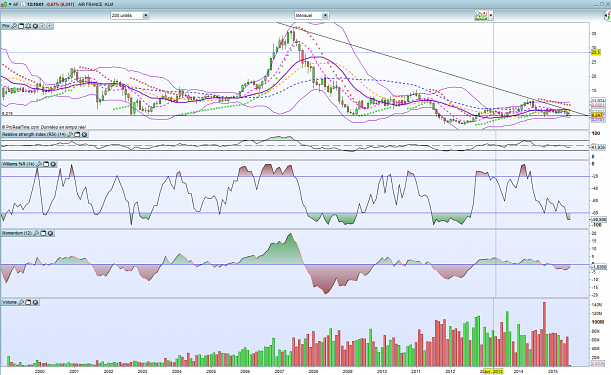Viewport: 611px width, 375px height.
Task: Click the Momentum (12) label
Action: click(17, 233)
